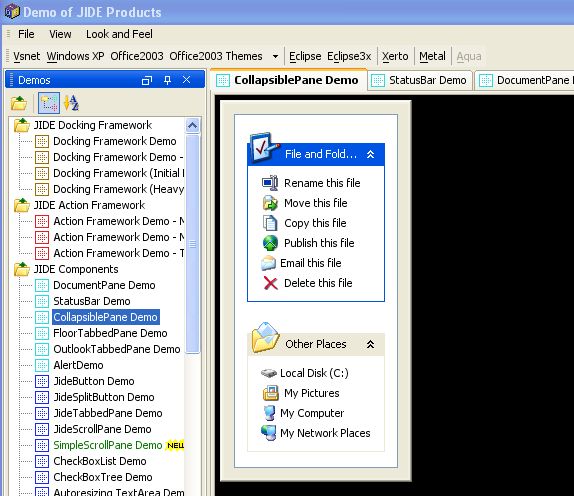
Task: Open the Office2003 Themes dropdown arrow
Action: [275, 56]
